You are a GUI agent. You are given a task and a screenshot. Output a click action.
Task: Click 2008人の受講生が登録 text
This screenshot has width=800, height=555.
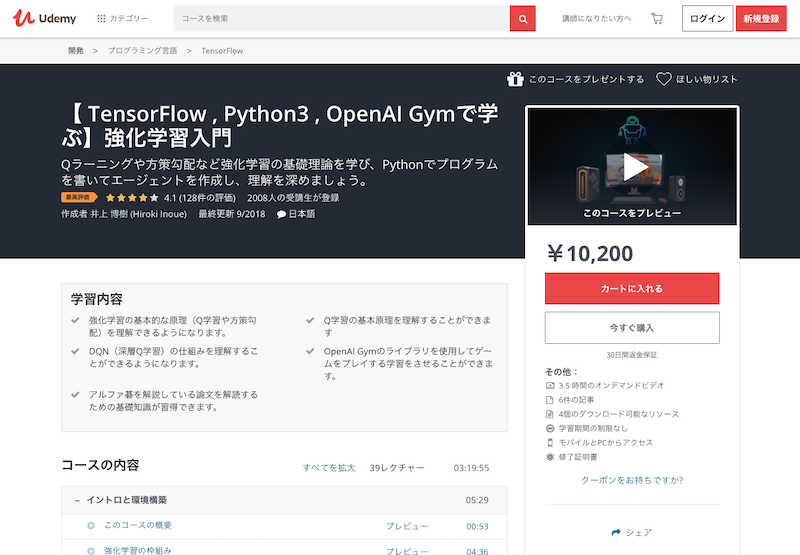[x=293, y=197]
